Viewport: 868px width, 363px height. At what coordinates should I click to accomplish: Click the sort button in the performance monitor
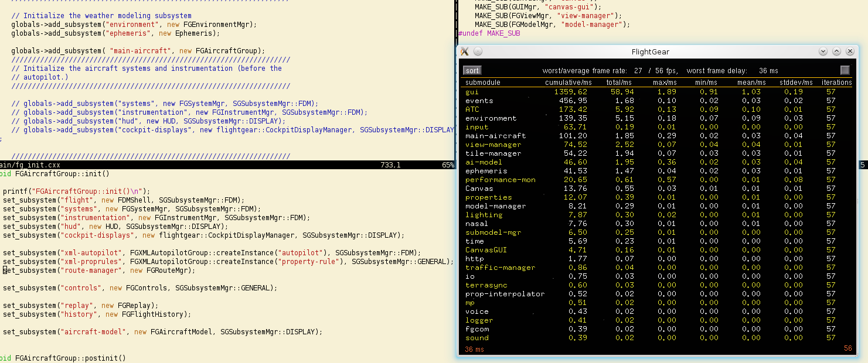pos(472,70)
